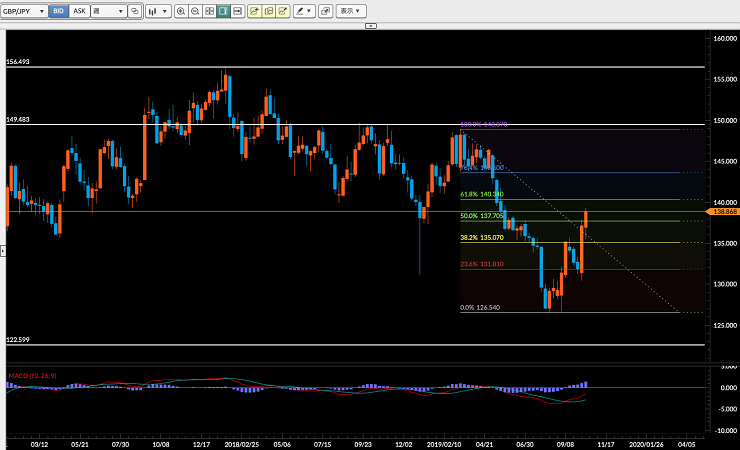The image size is (740, 450).
Task: Click the 2020/01/26 date axis label
Action: pyautogui.click(x=646, y=444)
